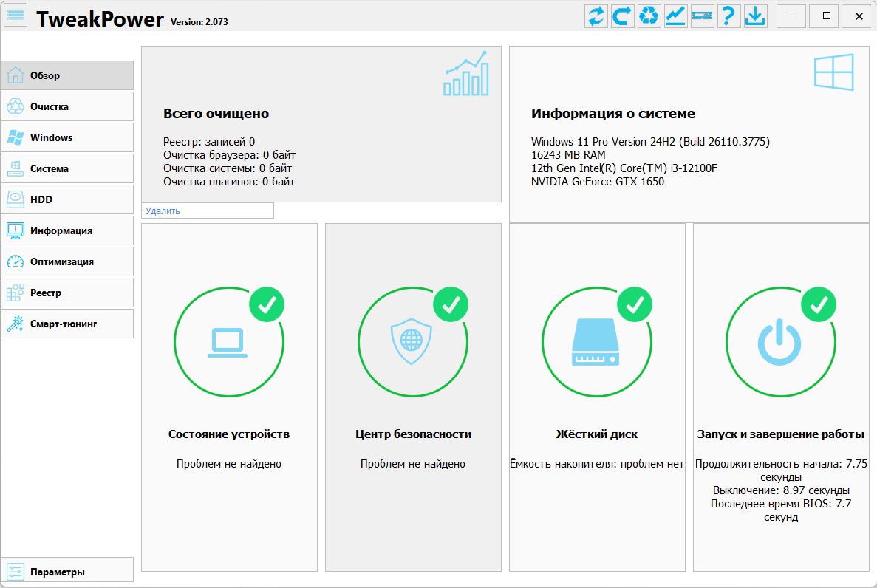Image resolution: width=877 pixels, height=588 pixels.
Task: Click the Запуск и завершение работы heading
Action: coord(781,434)
